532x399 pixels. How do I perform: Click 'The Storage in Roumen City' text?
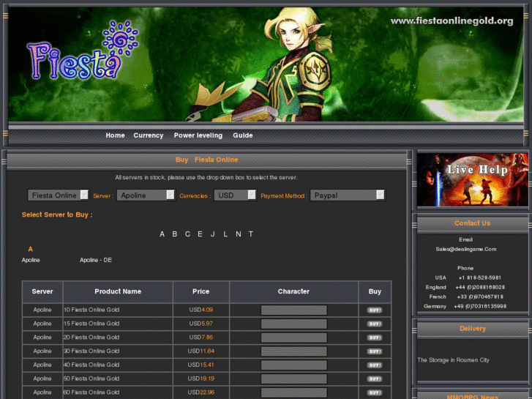[x=453, y=360]
